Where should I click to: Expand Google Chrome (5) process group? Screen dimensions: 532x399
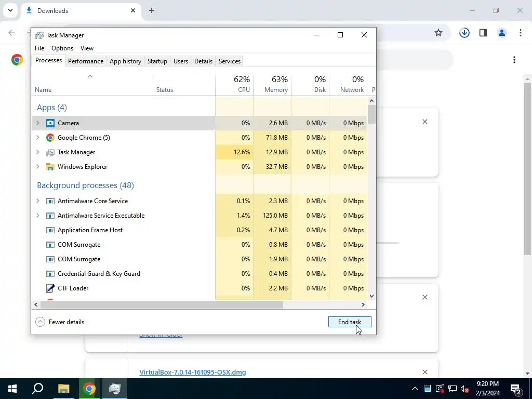coord(38,137)
